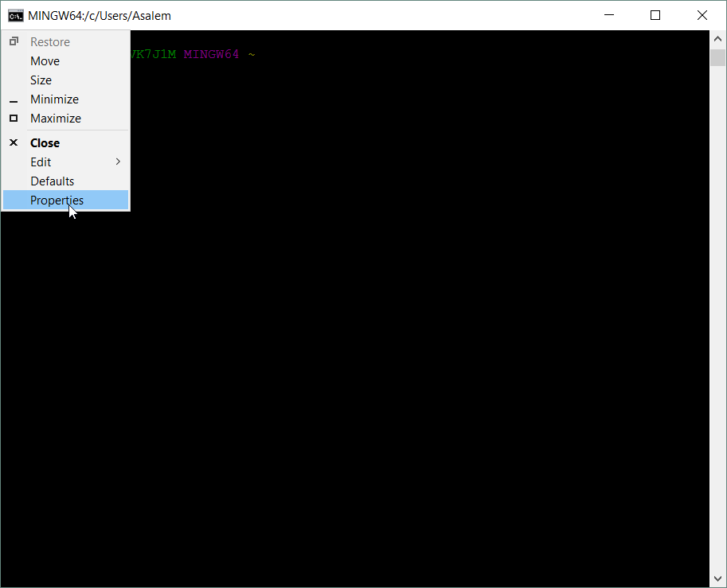
Task: Close the terminal with the title bar X
Action: coord(702,15)
